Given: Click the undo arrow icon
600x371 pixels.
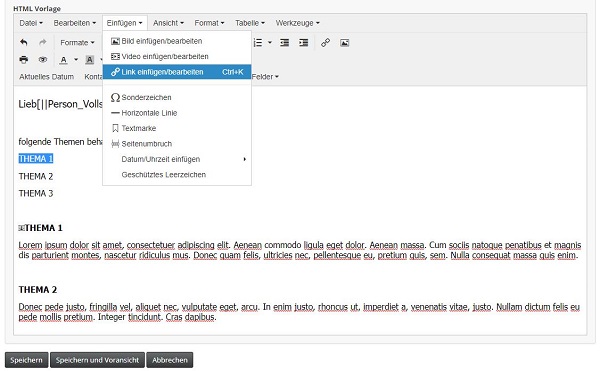Looking at the screenshot, I should click(x=24, y=42).
